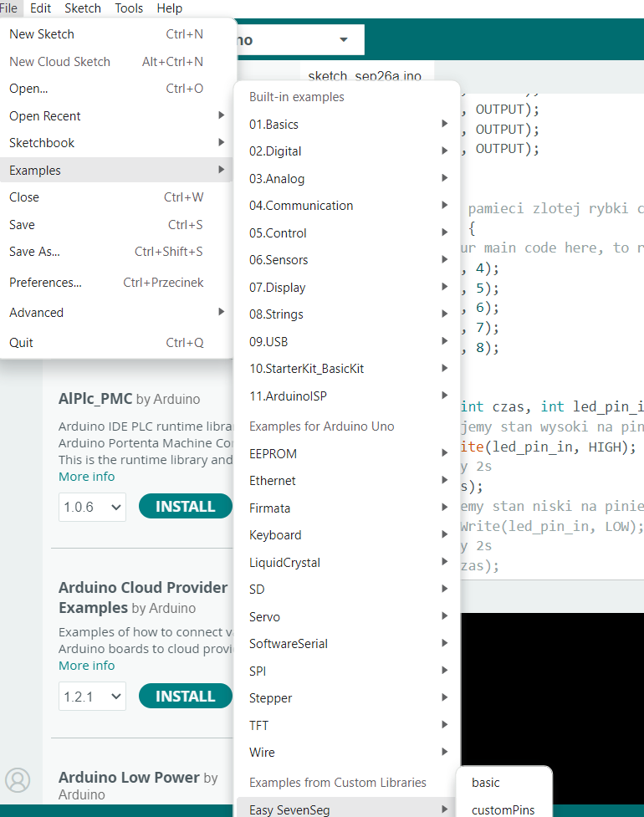Screen dimensions: 644x817
Task: Select New Cloud Sketch menu entry
Action: [117, 62]
